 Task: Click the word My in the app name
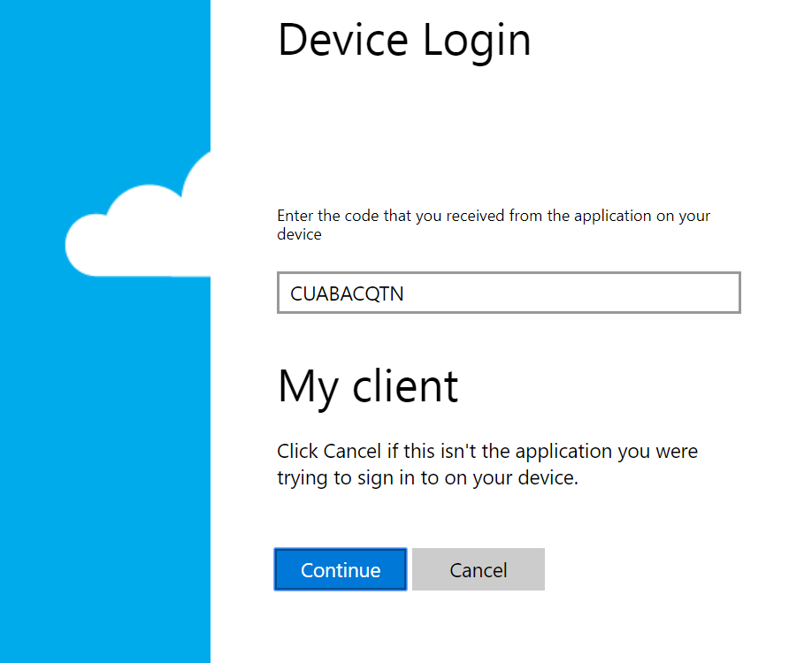[309, 388]
